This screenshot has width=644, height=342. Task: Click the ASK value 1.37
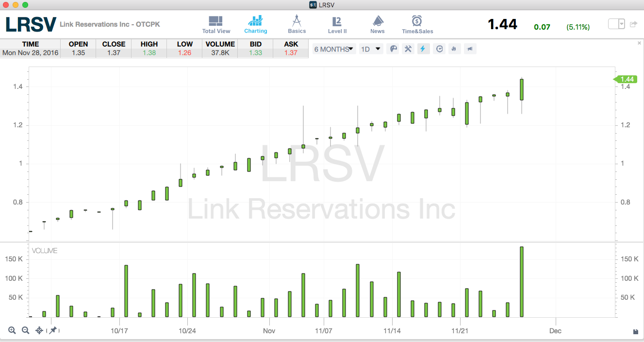click(291, 53)
